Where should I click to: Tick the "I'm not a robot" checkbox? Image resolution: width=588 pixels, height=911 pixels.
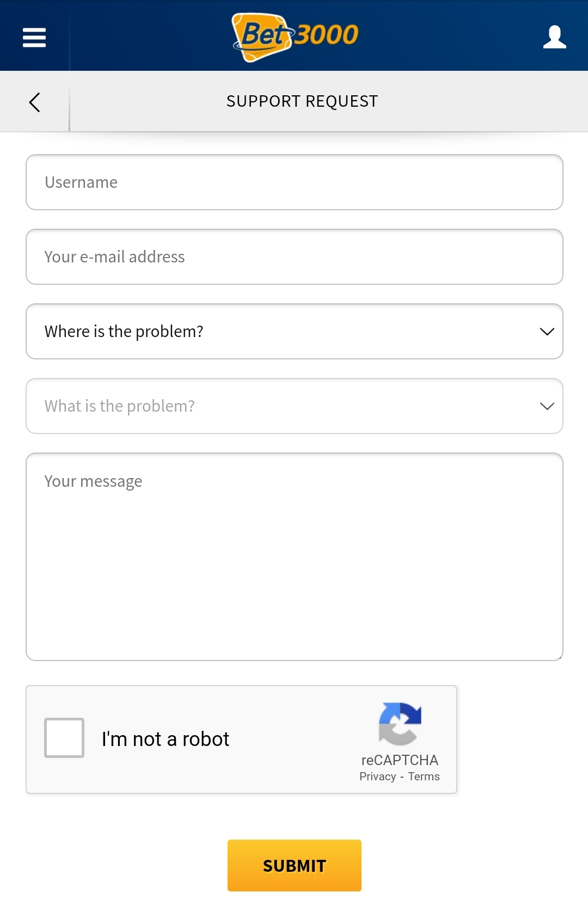tap(64, 738)
